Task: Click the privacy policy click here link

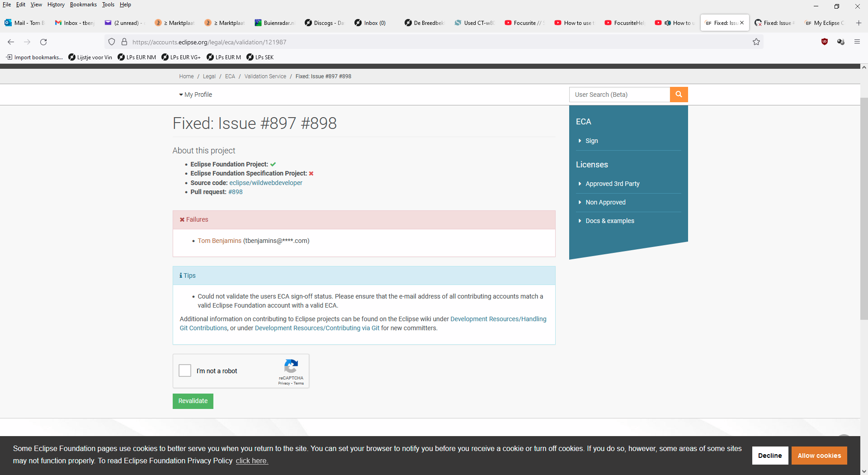Action: pos(252,461)
